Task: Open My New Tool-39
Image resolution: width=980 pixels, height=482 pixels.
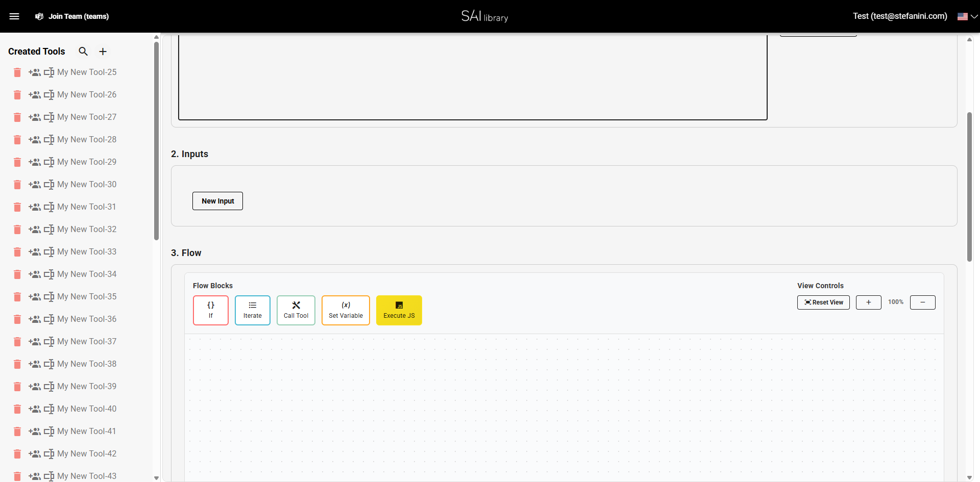Action: pyautogui.click(x=87, y=387)
